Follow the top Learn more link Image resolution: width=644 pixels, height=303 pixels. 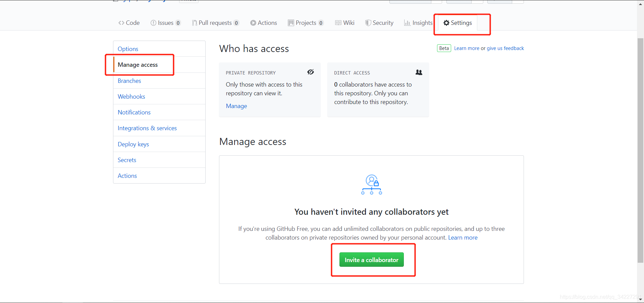[x=467, y=48]
